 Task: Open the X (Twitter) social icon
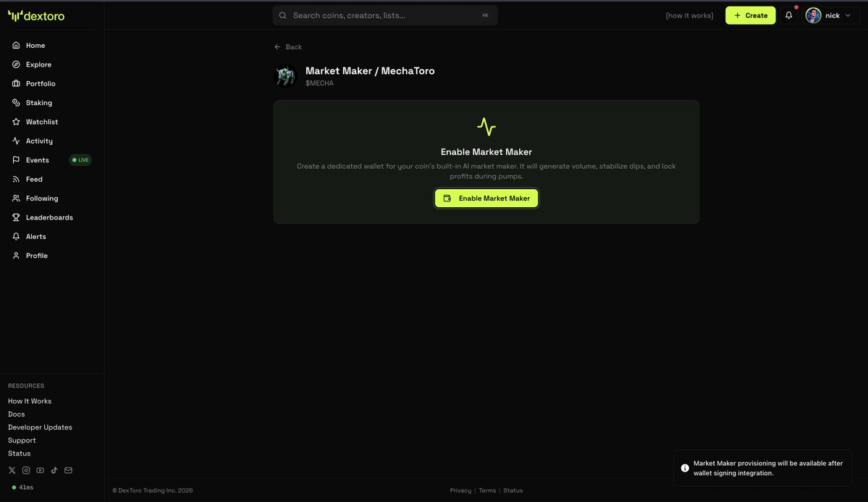tap(12, 470)
